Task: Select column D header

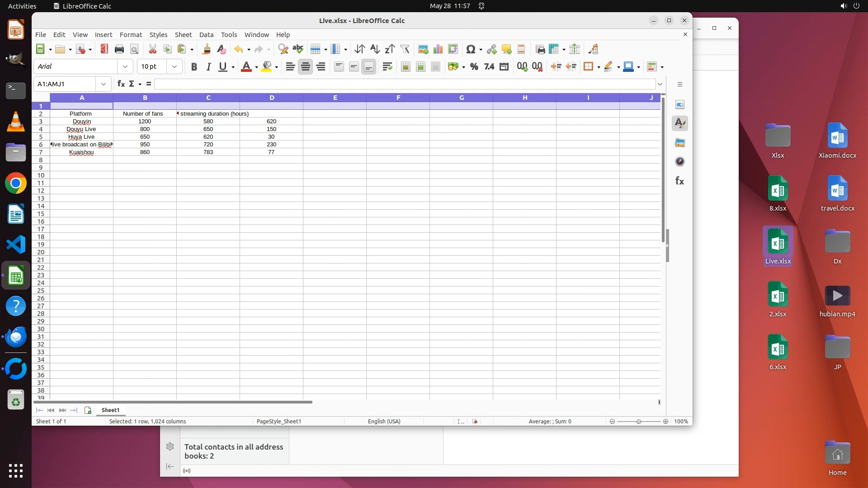Action: (271, 98)
